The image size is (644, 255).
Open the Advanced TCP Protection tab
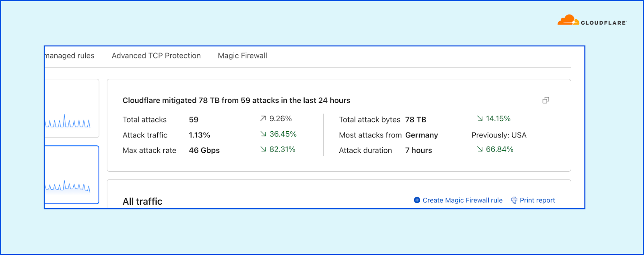point(156,56)
